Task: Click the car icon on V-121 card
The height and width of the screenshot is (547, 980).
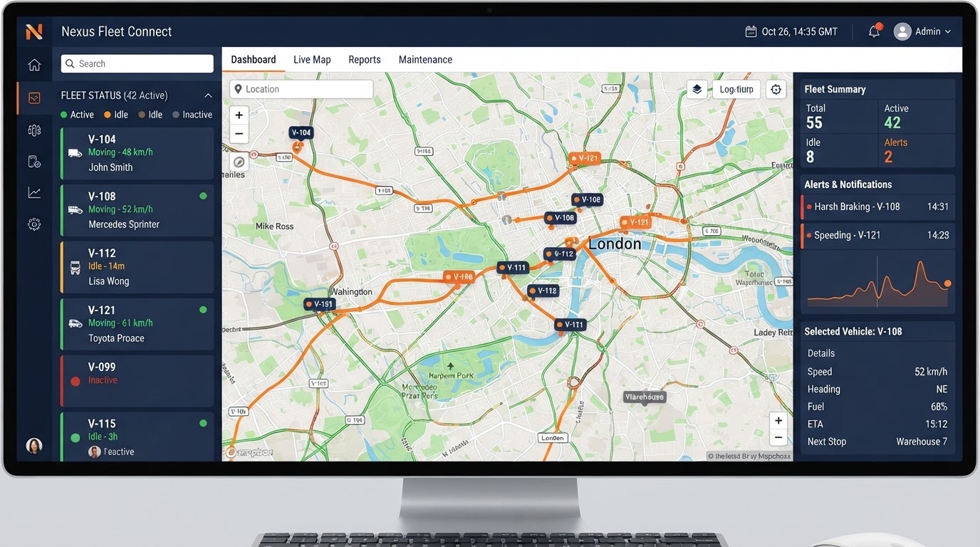Action: tap(75, 323)
